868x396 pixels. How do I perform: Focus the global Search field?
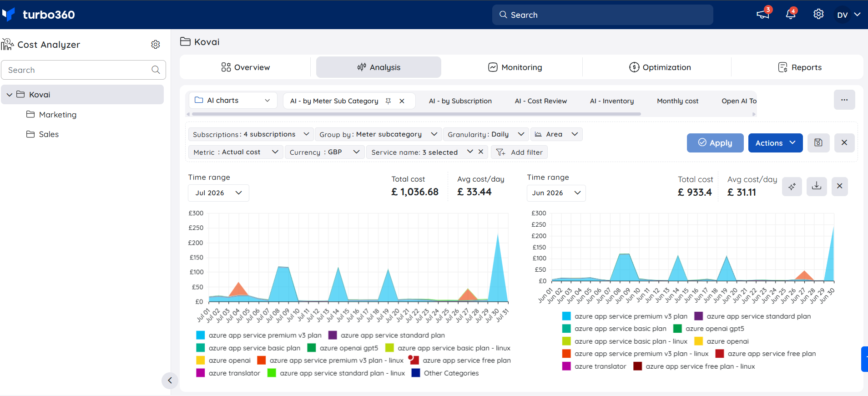tap(602, 15)
